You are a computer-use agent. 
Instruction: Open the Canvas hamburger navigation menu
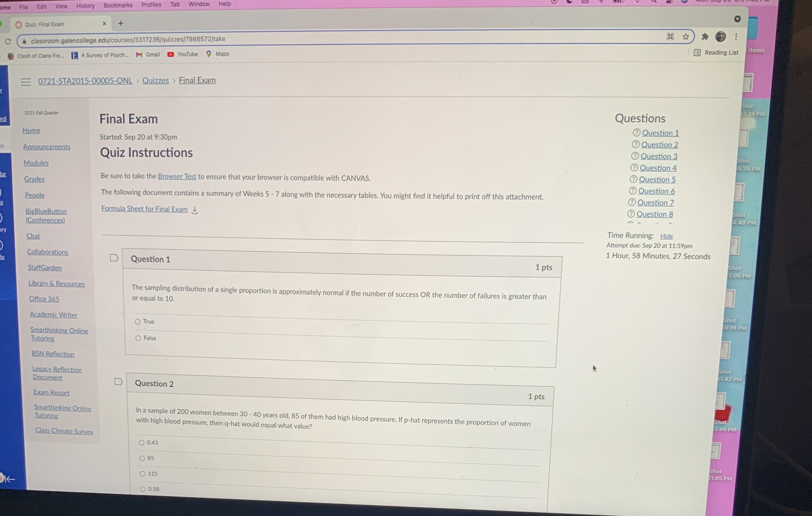[26, 82]
